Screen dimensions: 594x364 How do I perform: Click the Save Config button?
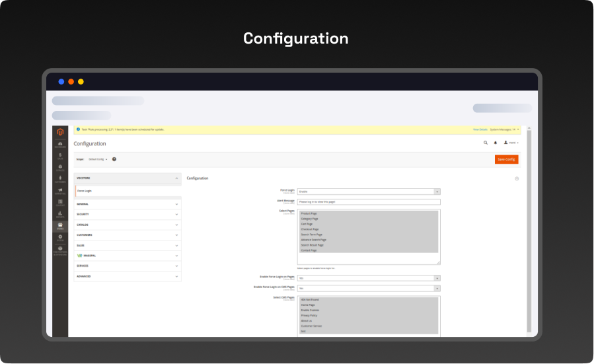(x=506, y=159)
